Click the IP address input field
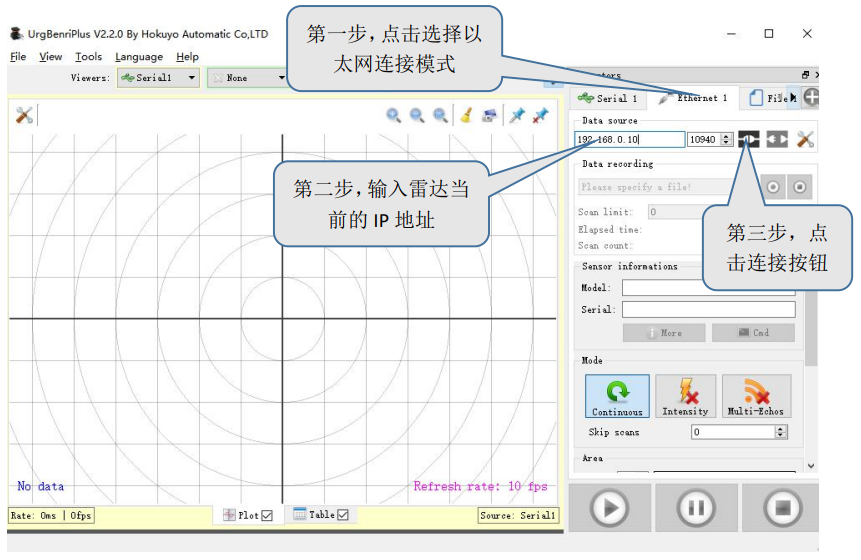 [x=630, y=140]
